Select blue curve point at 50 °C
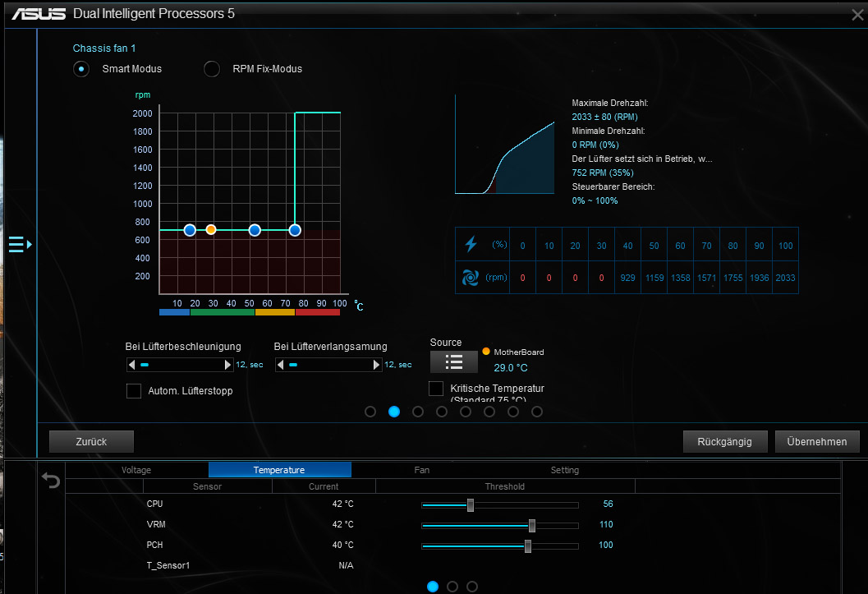The width and height of the screenshot is (868, 594). point(255,230)
